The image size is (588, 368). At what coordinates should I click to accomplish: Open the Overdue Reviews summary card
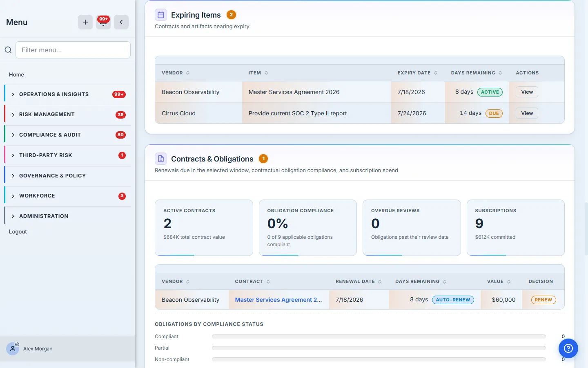412,228
